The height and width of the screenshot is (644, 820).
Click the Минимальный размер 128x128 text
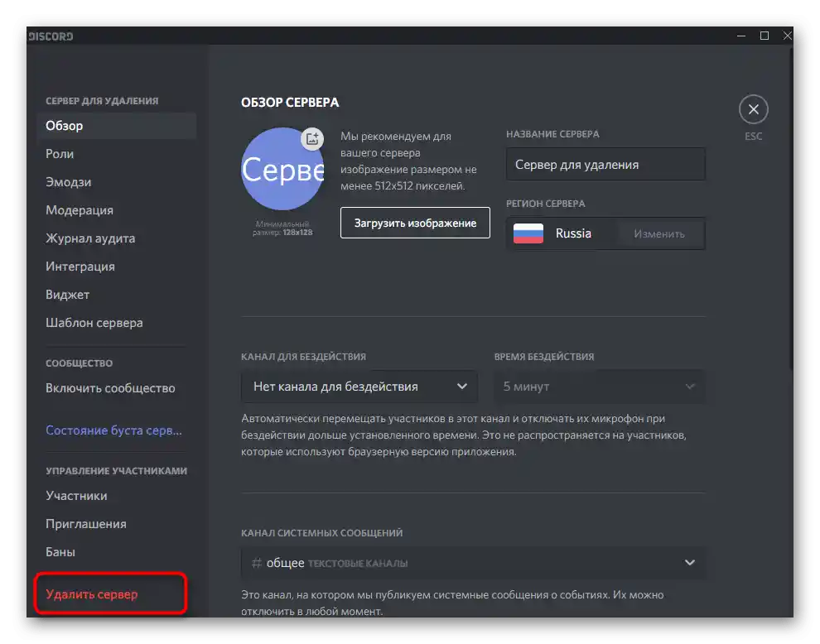[x=282, y=228]
